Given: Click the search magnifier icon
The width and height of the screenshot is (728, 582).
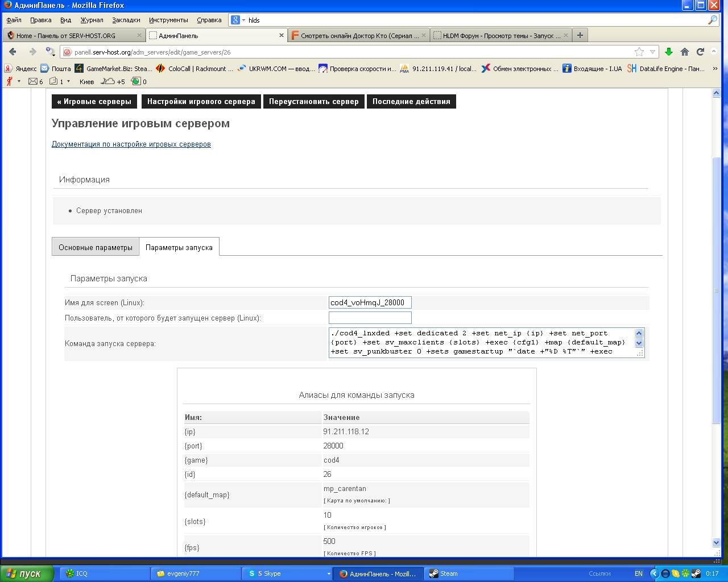Looking at the screenshot, I should (712, 20).
